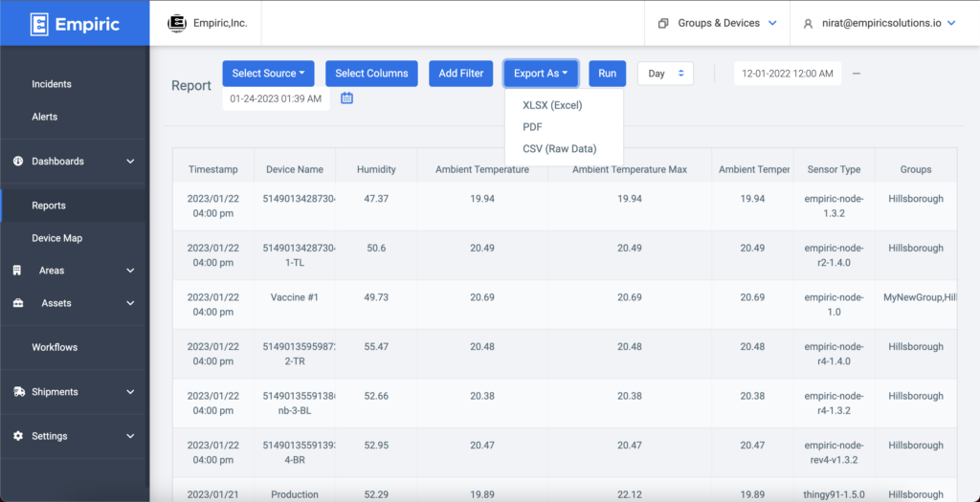Viewport: 980px width, 502px height.
Task: Click the Humidity column header
Action: coord(376,169)
